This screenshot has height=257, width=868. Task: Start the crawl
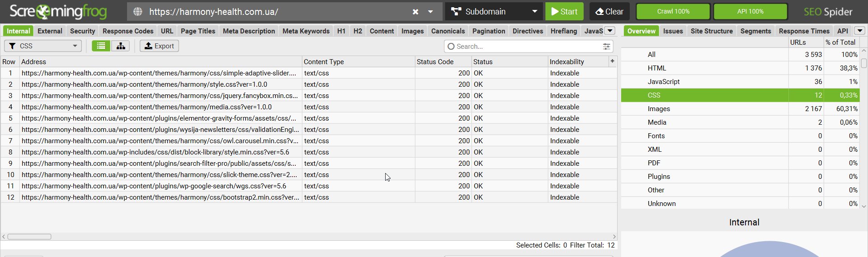564,11
